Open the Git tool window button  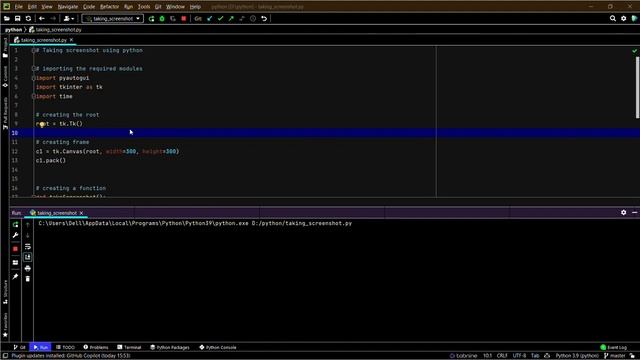coord(19,347)
